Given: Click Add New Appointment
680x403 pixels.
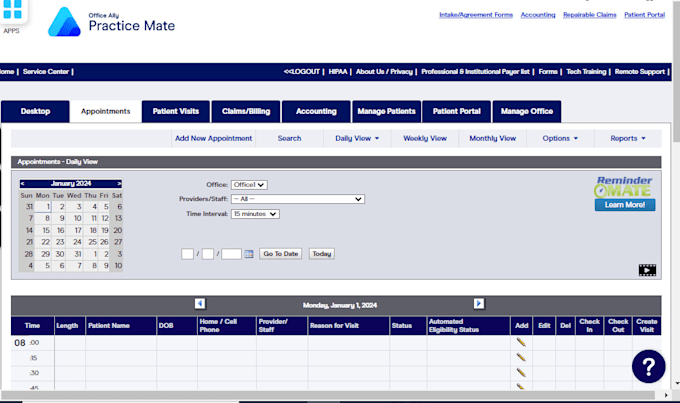Looking at the screenshot, I should [x=213, y=138].
